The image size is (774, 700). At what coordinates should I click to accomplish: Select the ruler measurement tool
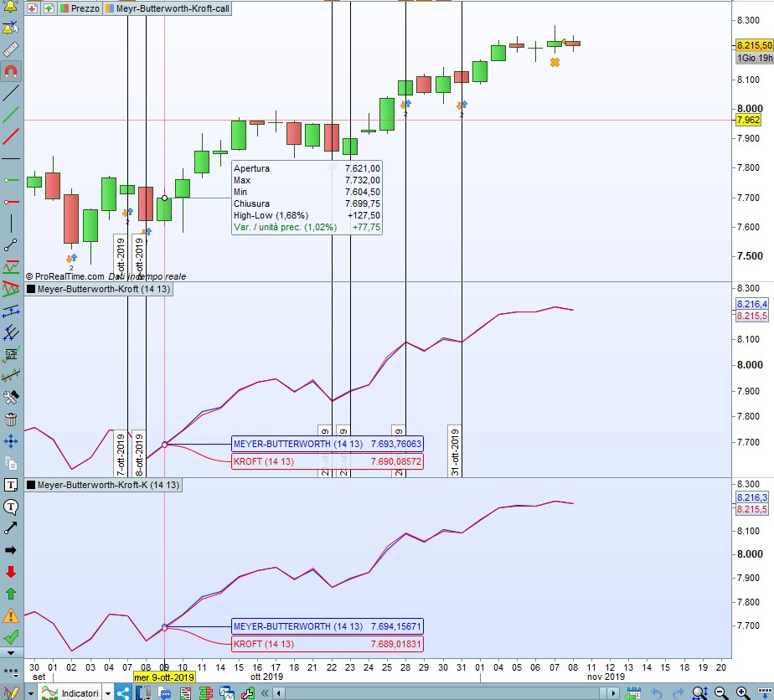coord(10,49)
